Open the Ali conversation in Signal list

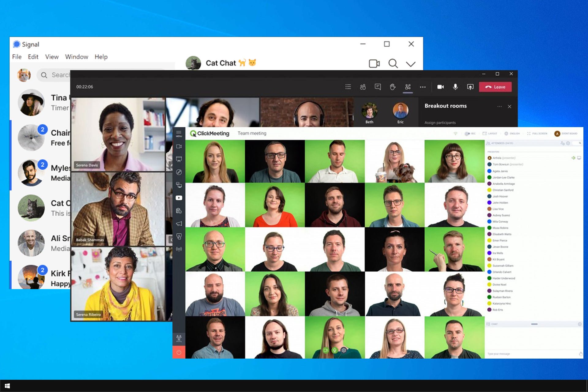click(x=40, y=243)
